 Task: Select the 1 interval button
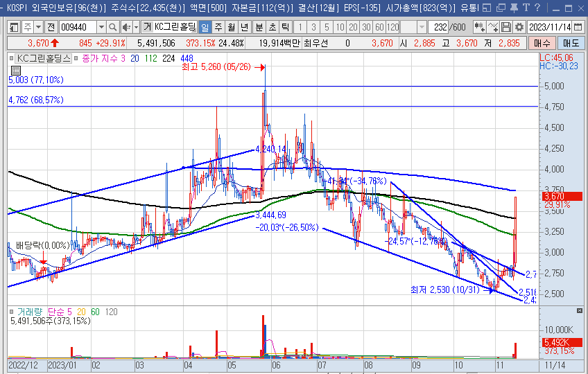pos(300,27)
